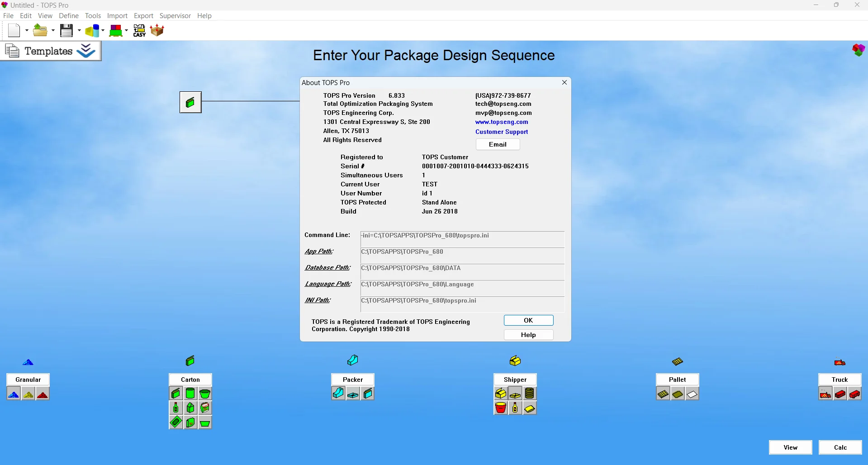Select the green bottle carton icon

(x=176, y=408)
